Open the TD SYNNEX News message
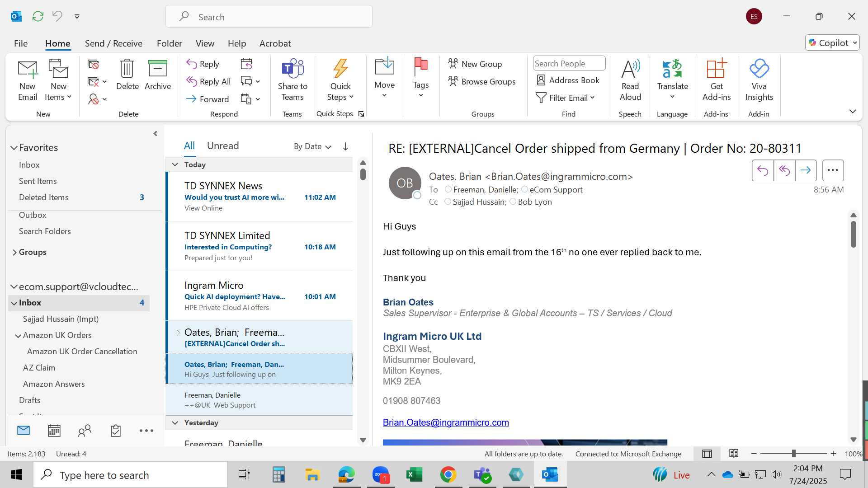Image resolution: width=868 pixels, height=488 pixels. tap(260, 197)
